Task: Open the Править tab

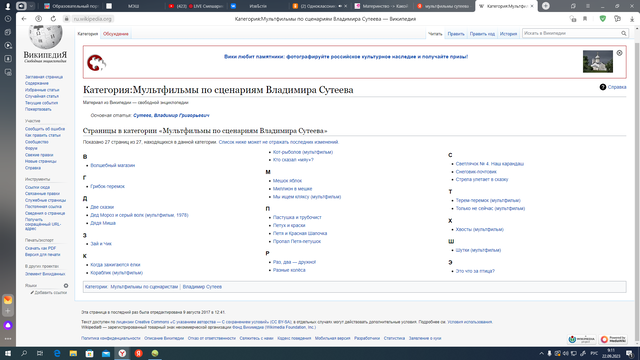Action: coord(456,34)
